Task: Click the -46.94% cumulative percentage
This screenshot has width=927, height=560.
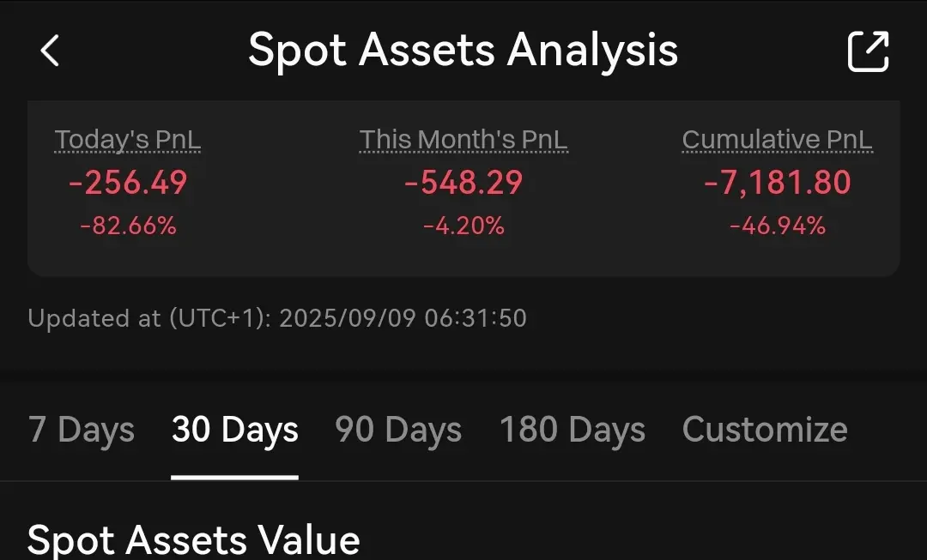Action: (x=777, y=226)
